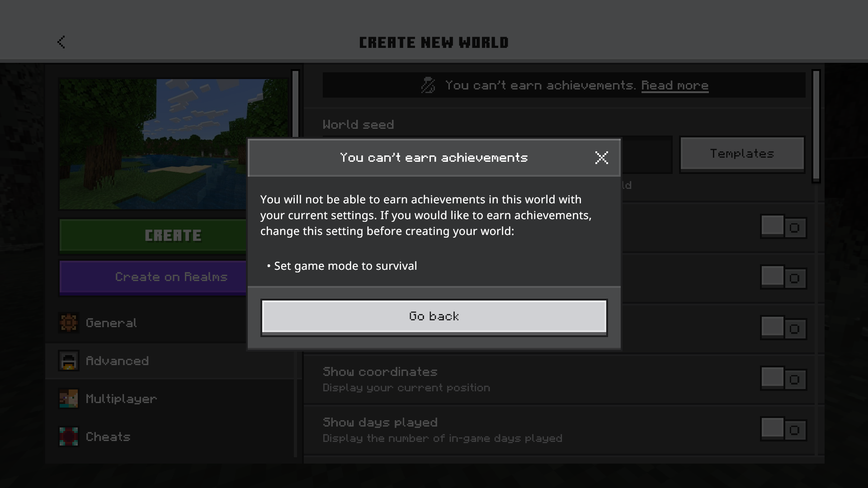
Task: Click the back arrow in header
Action: (61, 42)
